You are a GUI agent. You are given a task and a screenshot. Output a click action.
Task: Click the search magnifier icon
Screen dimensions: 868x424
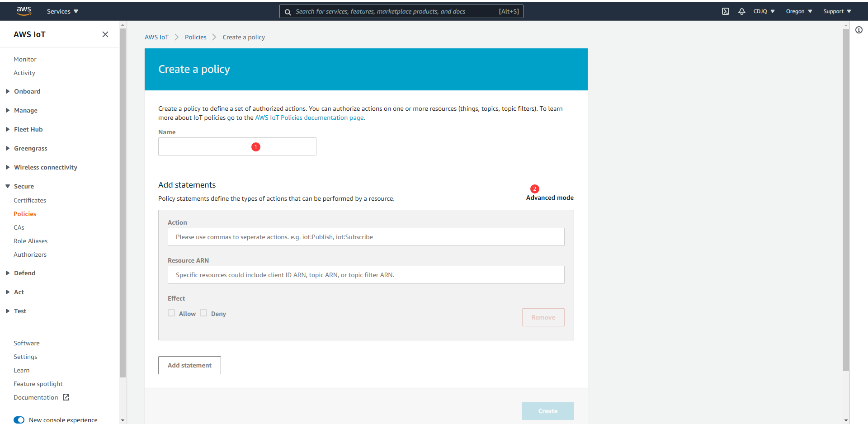tap(288, 12)
